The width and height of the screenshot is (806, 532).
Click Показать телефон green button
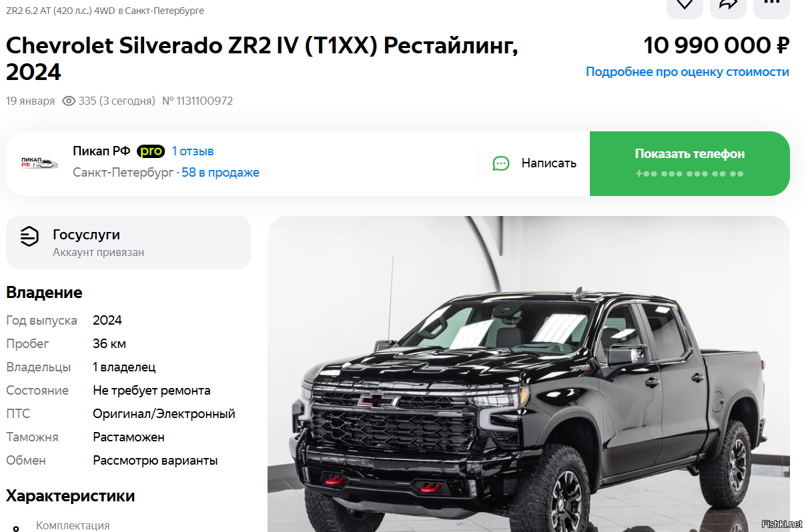[x=690, y=163]
